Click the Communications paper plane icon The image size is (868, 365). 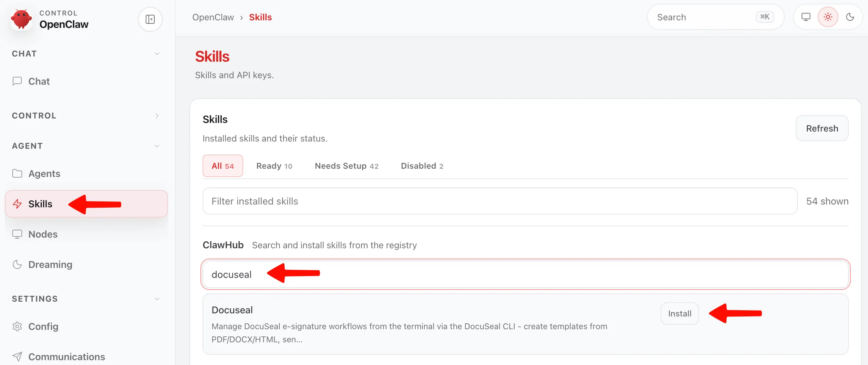coord(17,356)
